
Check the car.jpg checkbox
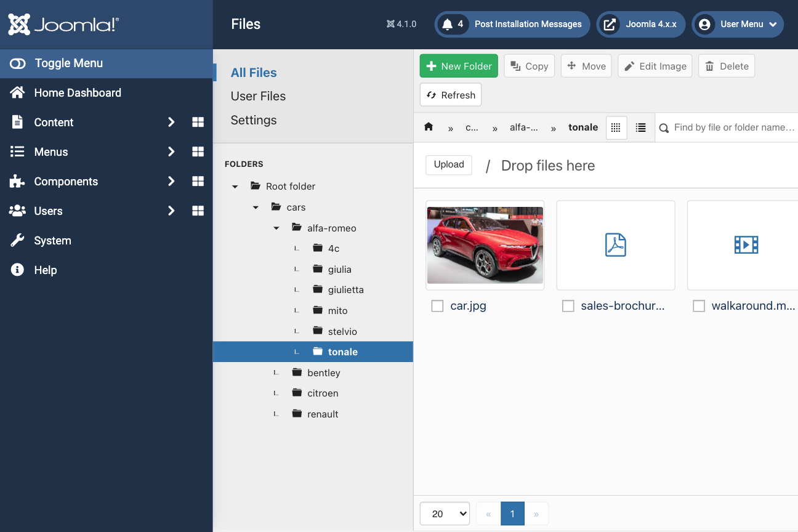[x=437, y=306]
